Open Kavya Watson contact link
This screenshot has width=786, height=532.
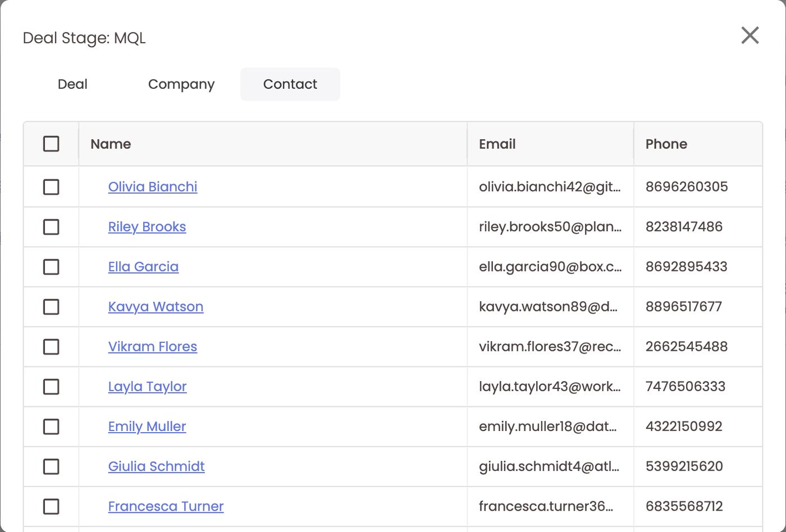[156, 306]
